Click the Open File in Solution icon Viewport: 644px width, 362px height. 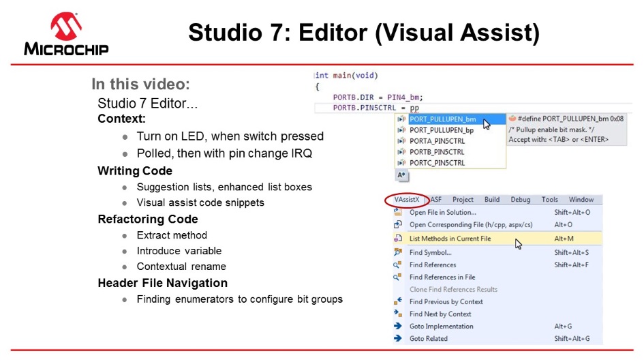pos(397,212)
